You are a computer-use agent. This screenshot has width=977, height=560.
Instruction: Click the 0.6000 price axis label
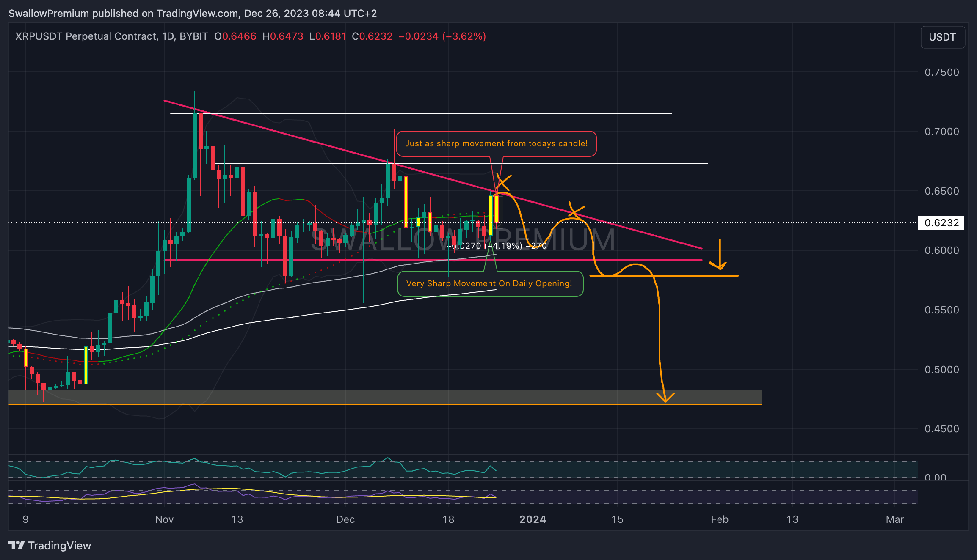point(941,250)
